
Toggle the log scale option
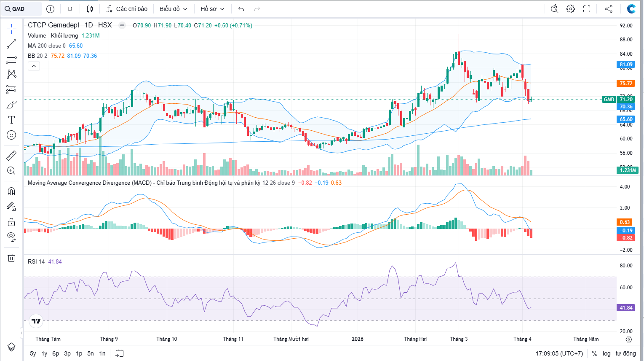click(x=606, y=353)
